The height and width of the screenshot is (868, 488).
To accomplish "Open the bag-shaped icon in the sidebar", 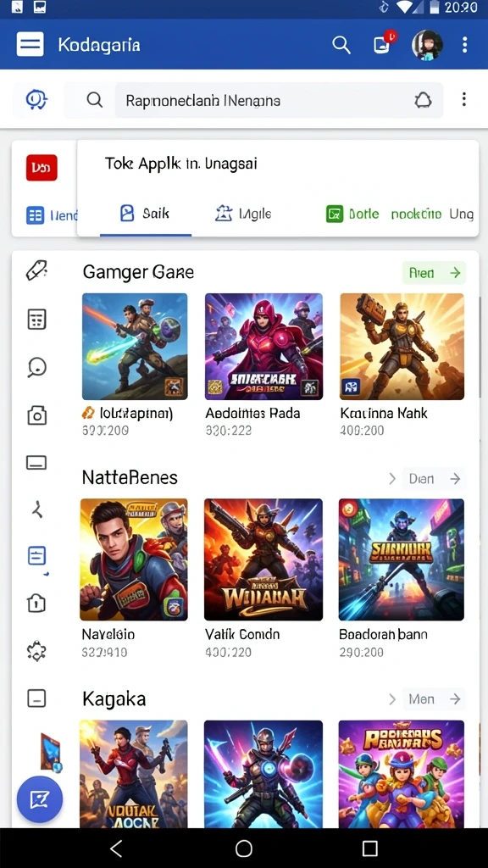I will (36, 604).
